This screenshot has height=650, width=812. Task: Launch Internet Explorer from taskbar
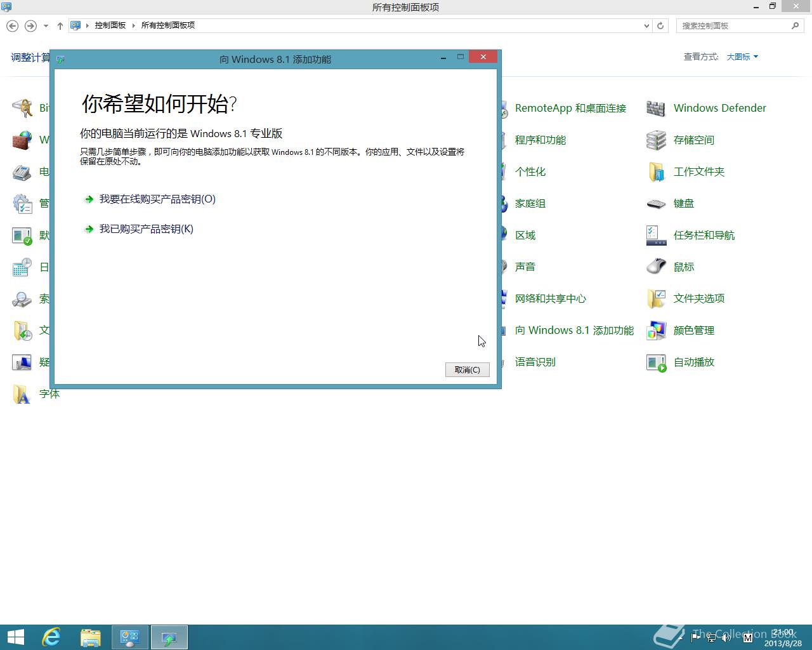pyautogui.click(x=51, y=637)
